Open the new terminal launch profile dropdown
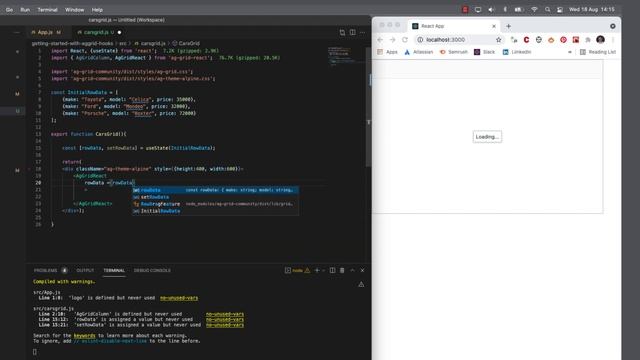 pos(324,270)
